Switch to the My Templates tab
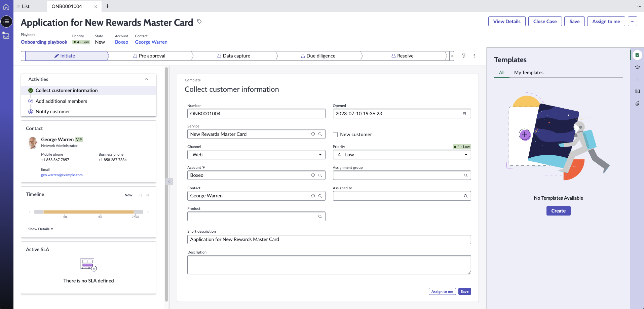The width and height of the screenshot is (644, 309). 529,72
